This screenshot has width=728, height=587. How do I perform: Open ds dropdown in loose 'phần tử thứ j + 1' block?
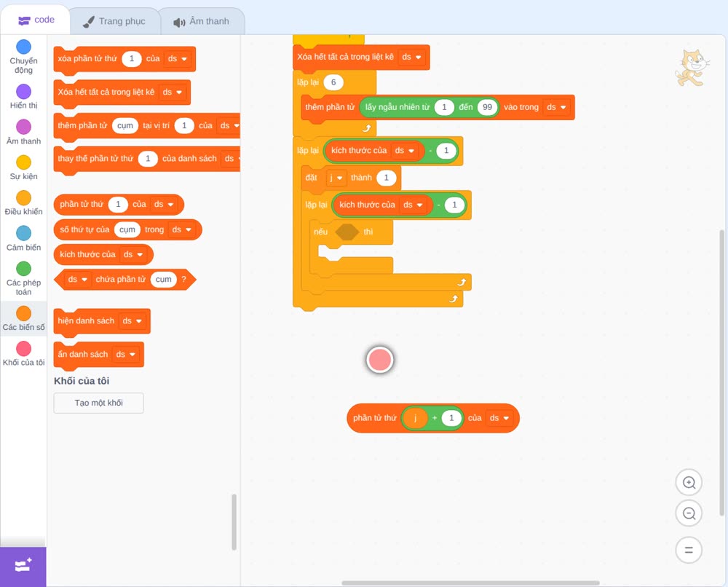(x=499, y=418)
